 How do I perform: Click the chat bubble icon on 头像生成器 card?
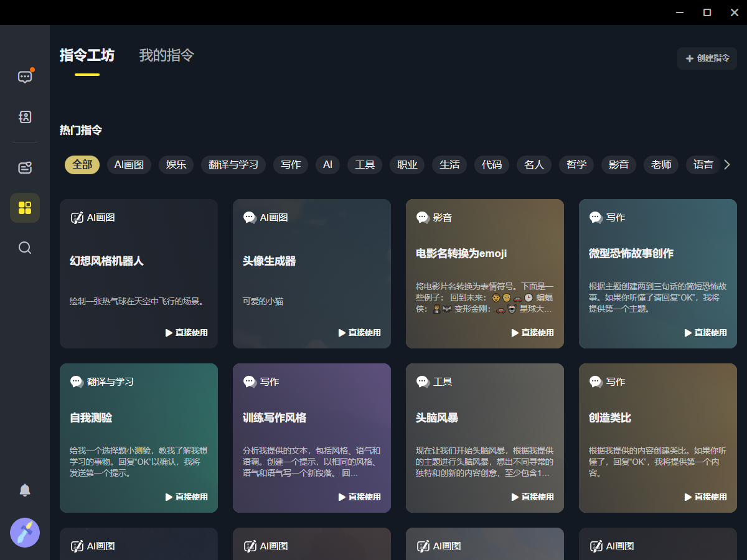250,217
